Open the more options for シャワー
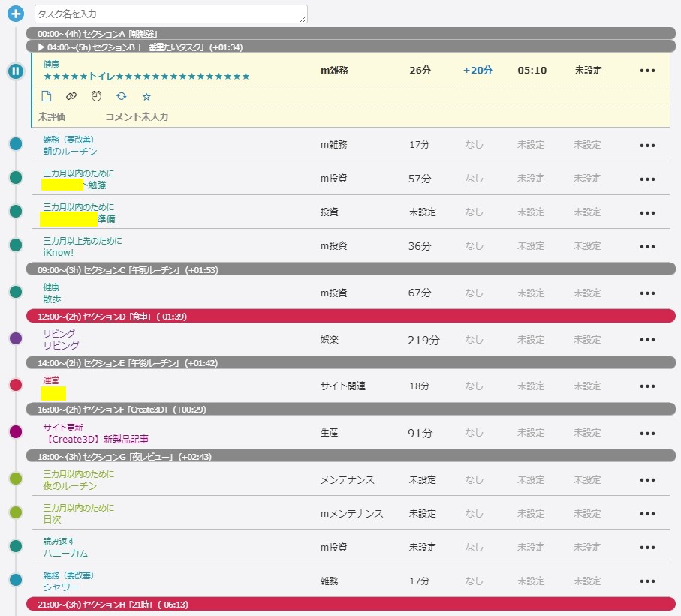This screenshot has width=681, height=616. click(647, 581)
